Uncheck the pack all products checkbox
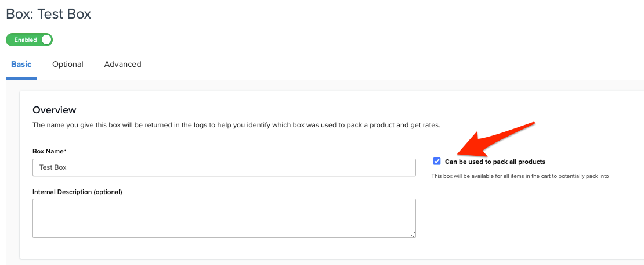Viewport: 644px width, 265px height. point(437,162)
